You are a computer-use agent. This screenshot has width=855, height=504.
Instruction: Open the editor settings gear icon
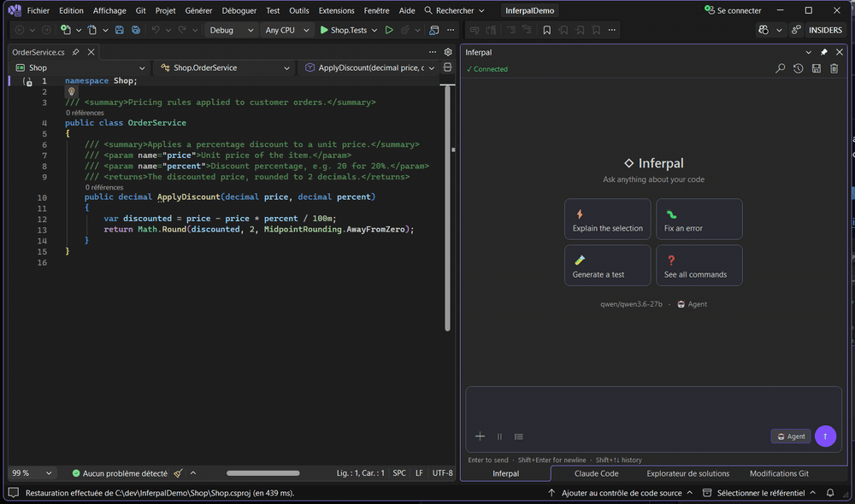[448, 52]
